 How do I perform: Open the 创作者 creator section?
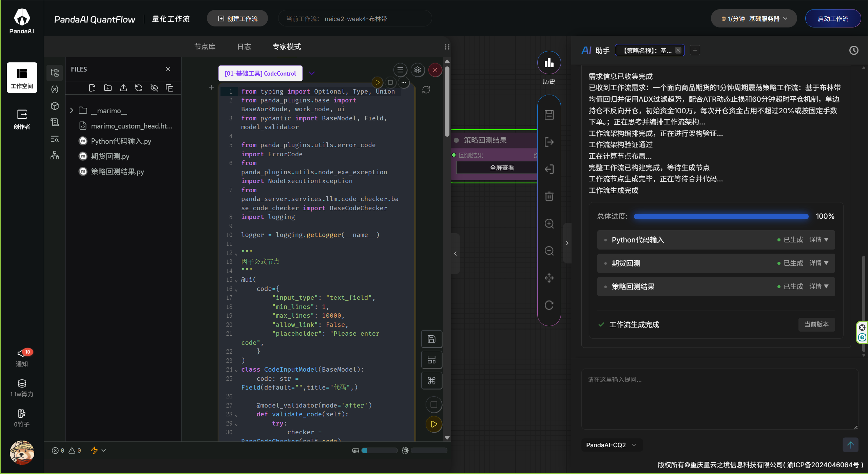[x=22, y=119]
